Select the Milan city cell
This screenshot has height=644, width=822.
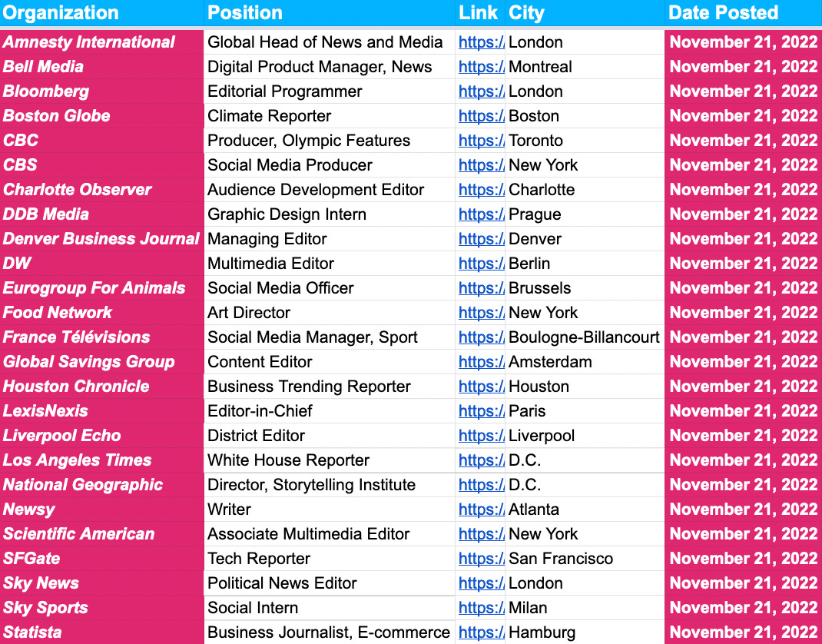(x=585, y=608)
